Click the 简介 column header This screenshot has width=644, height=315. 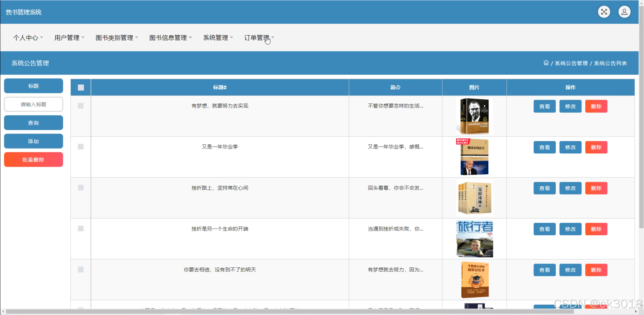pyautogui.click(x=395, y=87)
